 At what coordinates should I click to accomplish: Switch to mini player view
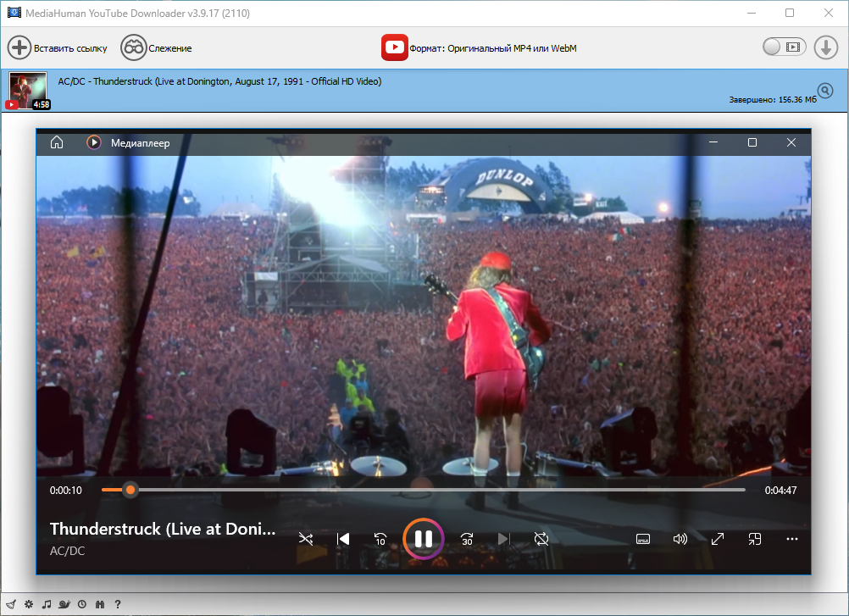(x=755, y=539)
